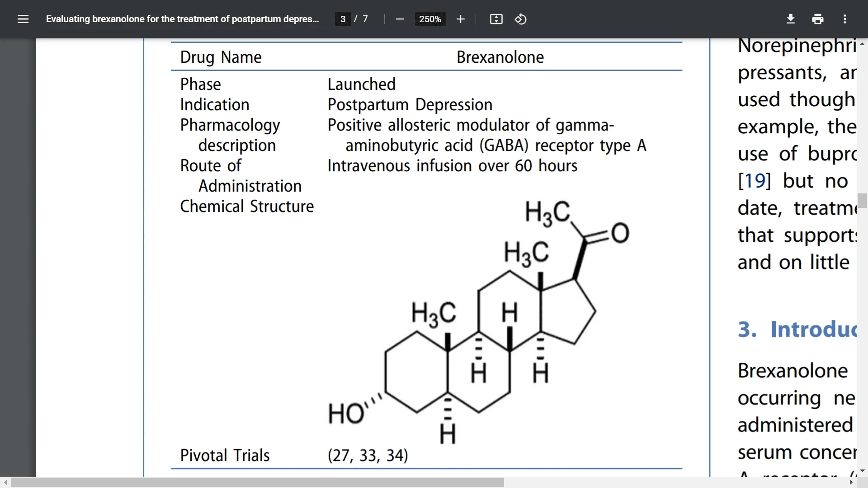This screenshot has height=488, width=868.
Task: Click the horizontal scrollbar thumb
Action: pos(258,483)
